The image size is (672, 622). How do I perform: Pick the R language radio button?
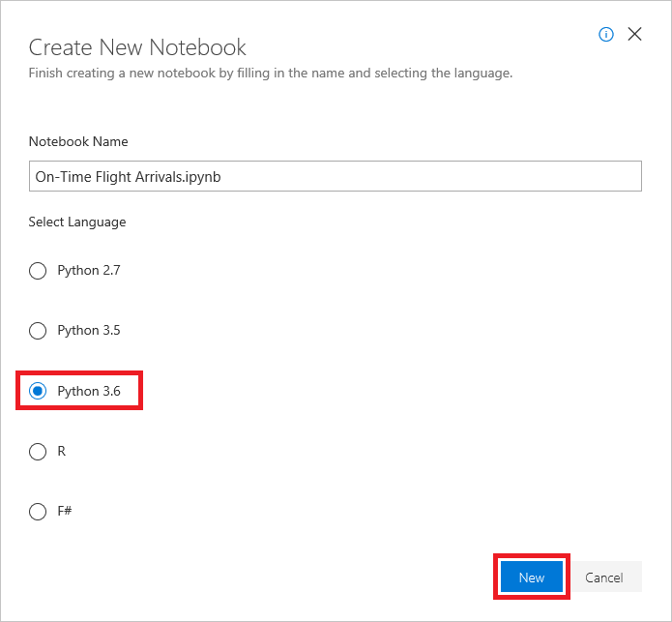pyautogui.click(x=38, y=452)
